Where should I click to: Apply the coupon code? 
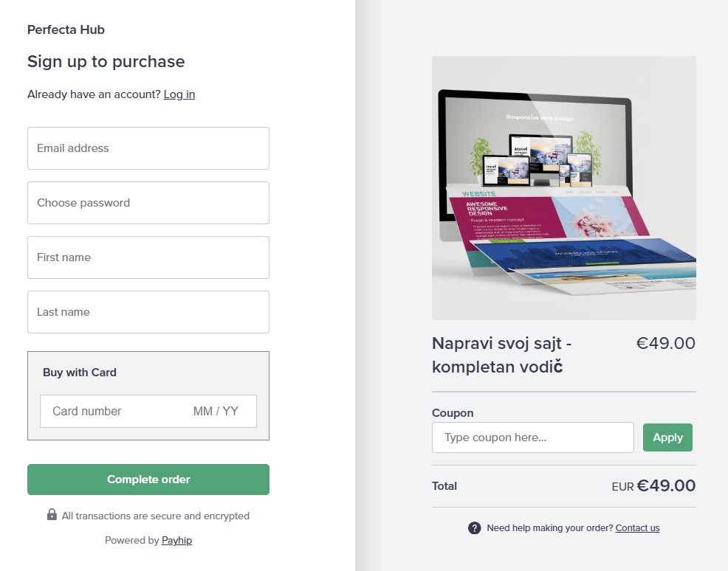coord(667,437)
